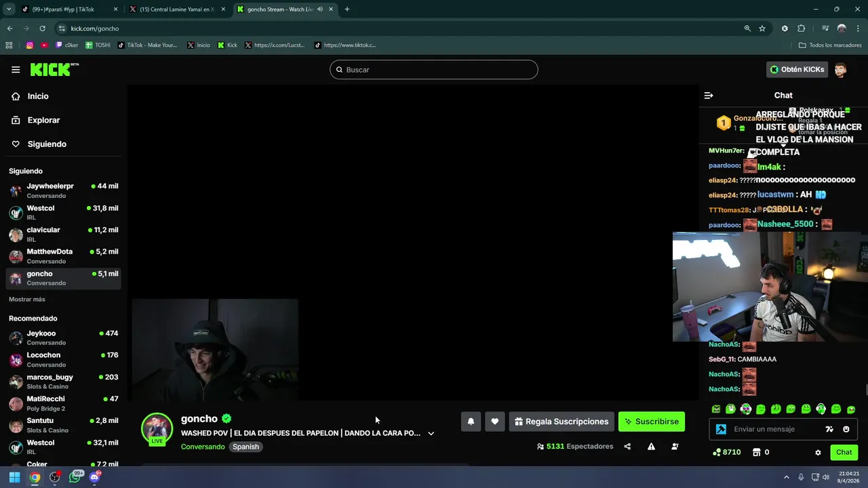
Task: Reload the page
Action: (x=42, y=28)
